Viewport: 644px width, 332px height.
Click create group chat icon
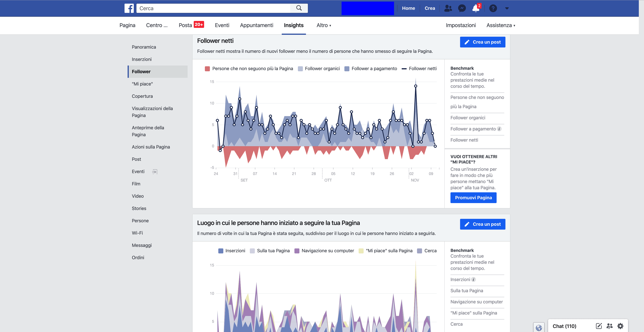point(609,326)
